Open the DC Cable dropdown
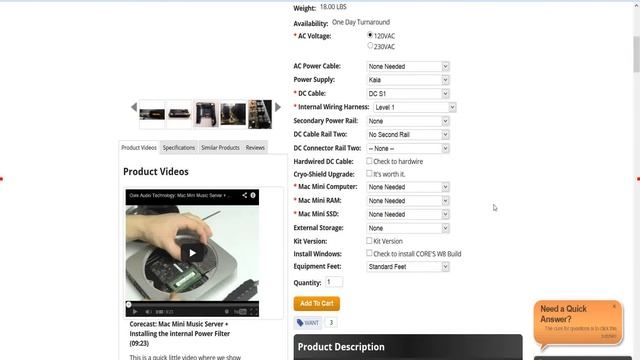Screen dimensions: 640x360 408,93
